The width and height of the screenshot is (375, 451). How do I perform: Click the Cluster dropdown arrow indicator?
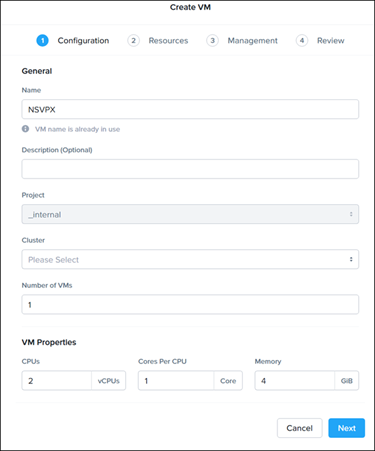tap(351, 259)
